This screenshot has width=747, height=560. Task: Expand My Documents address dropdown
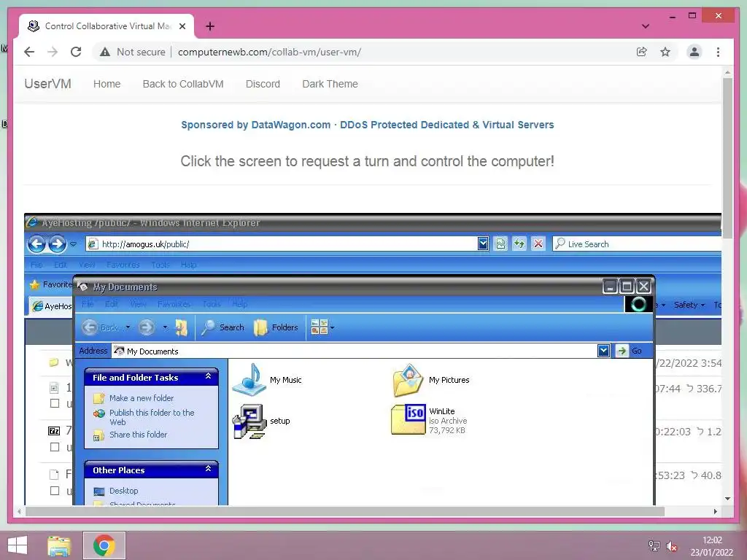(x=603, y=351)
